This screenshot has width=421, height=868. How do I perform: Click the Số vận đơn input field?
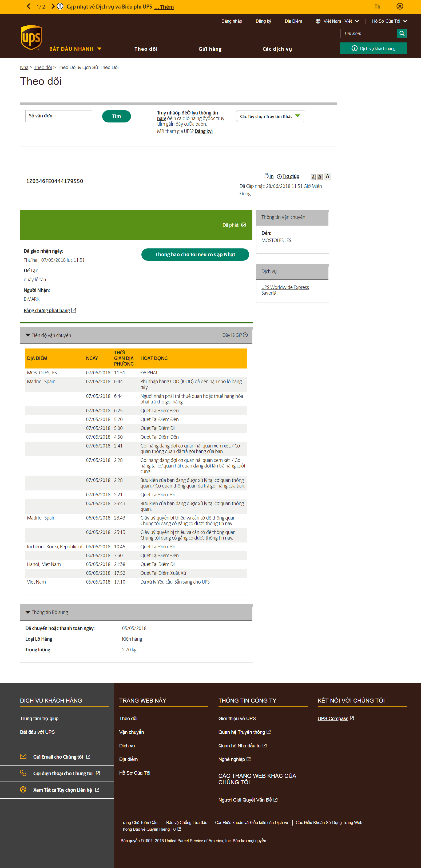click(x=59, y=116)
